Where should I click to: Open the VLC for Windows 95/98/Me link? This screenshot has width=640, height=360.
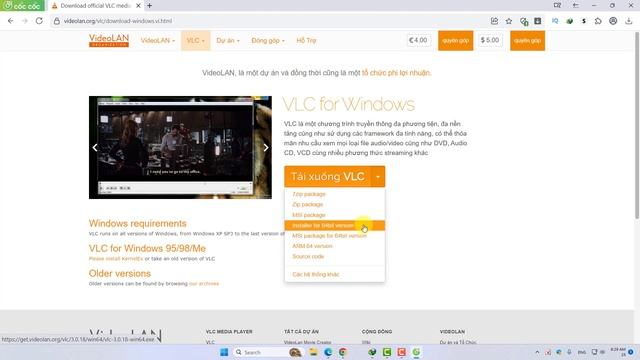(147, 248)
